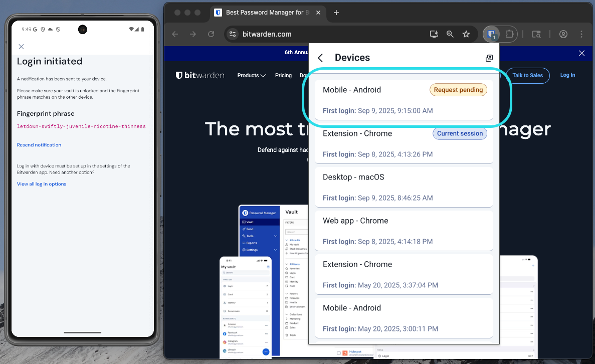The height and width of the screenshot is (364, 595).
Task: Click the Talk to Sales button
Action: coord(527,75)
